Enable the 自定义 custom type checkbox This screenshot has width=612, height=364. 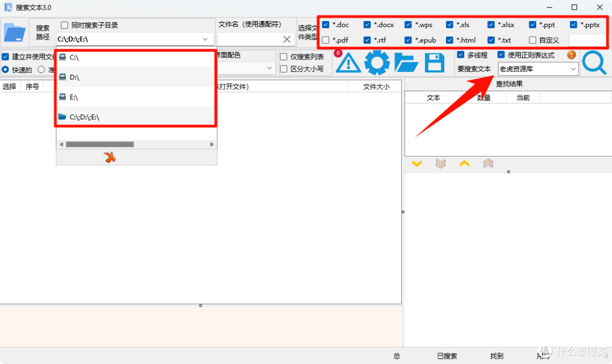[532, 40]
